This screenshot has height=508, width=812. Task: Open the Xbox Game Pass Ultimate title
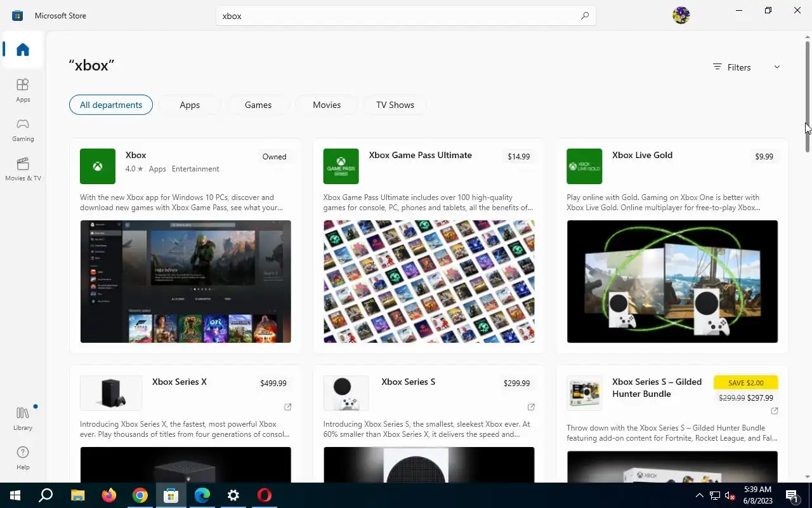(421, 155)
